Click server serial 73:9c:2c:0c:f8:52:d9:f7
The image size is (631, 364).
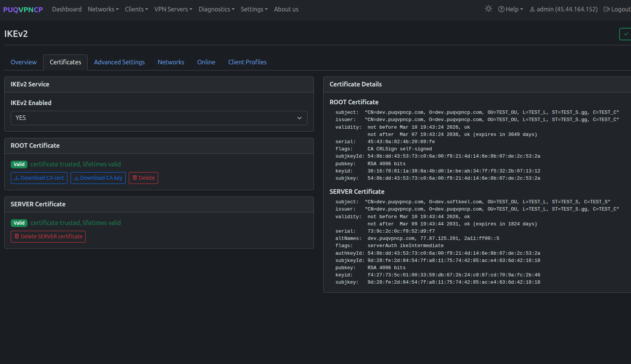click(401, 231)
